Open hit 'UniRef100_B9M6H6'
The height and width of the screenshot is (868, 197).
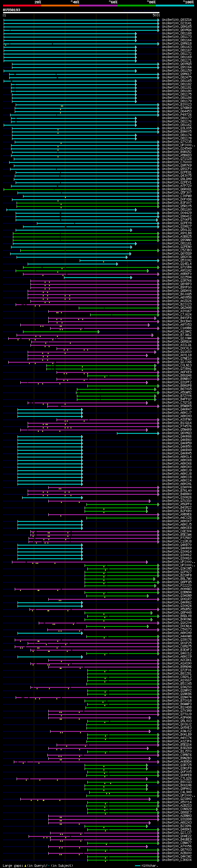(177, 667)
